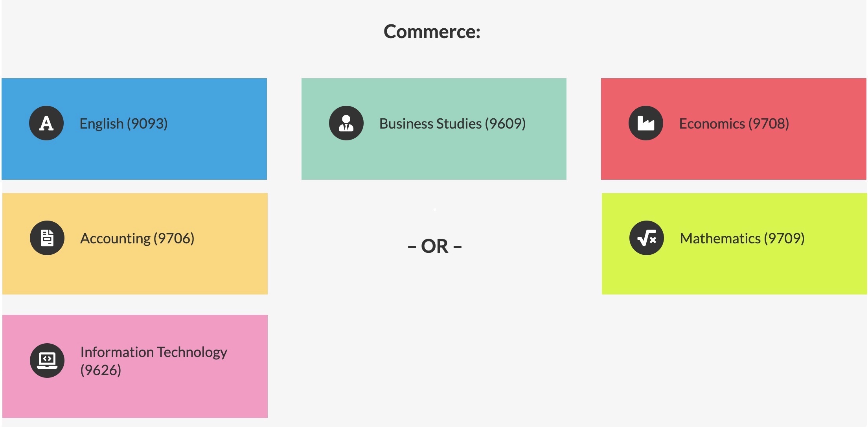Select the English (9093) label

click(x=123, y=123)
